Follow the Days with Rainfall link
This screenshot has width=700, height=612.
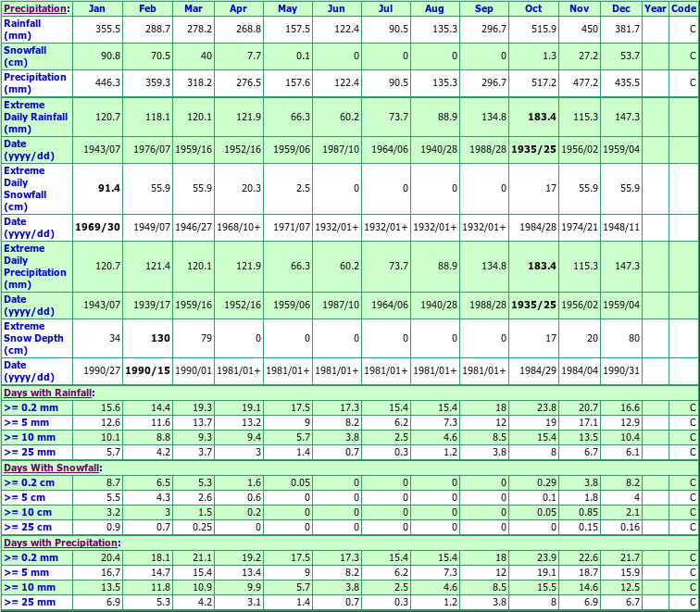(x=48, y=393)
